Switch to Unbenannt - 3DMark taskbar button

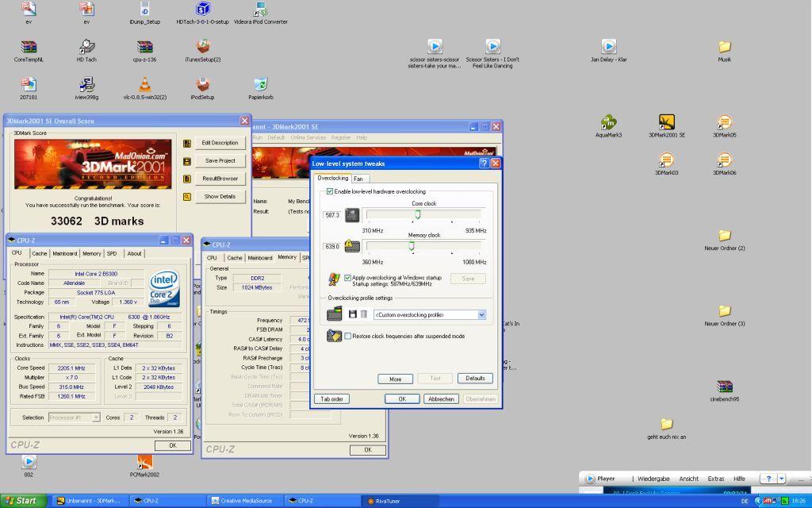click(90, 502)
